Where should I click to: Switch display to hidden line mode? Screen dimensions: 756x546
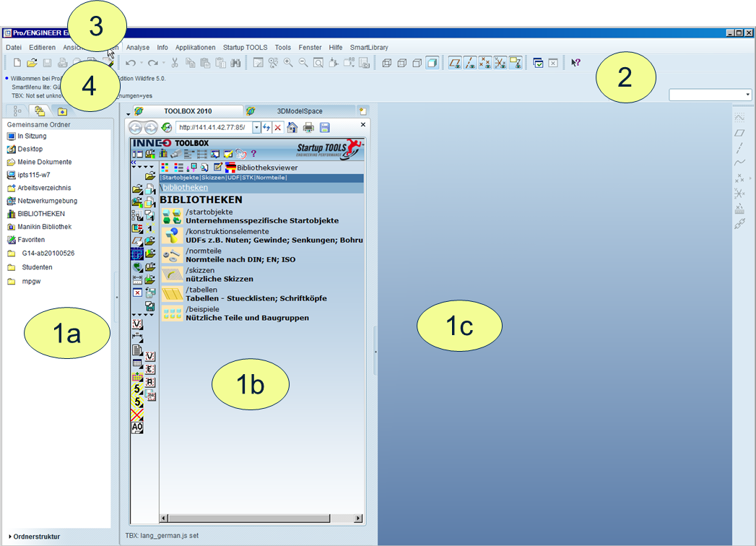[x=401, y=63]
